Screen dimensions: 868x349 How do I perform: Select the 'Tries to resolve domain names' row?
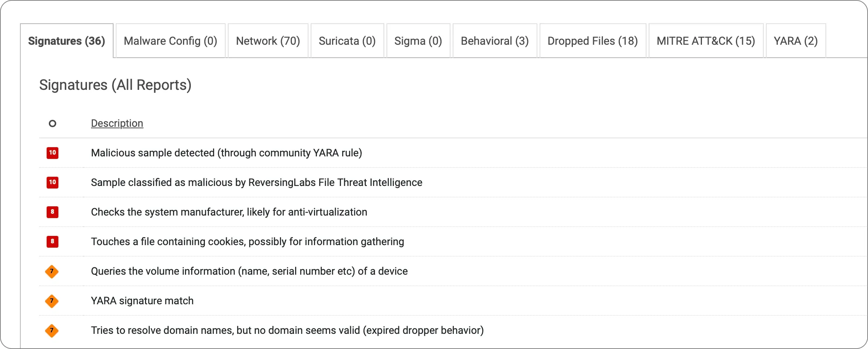(x=287, y=330)
